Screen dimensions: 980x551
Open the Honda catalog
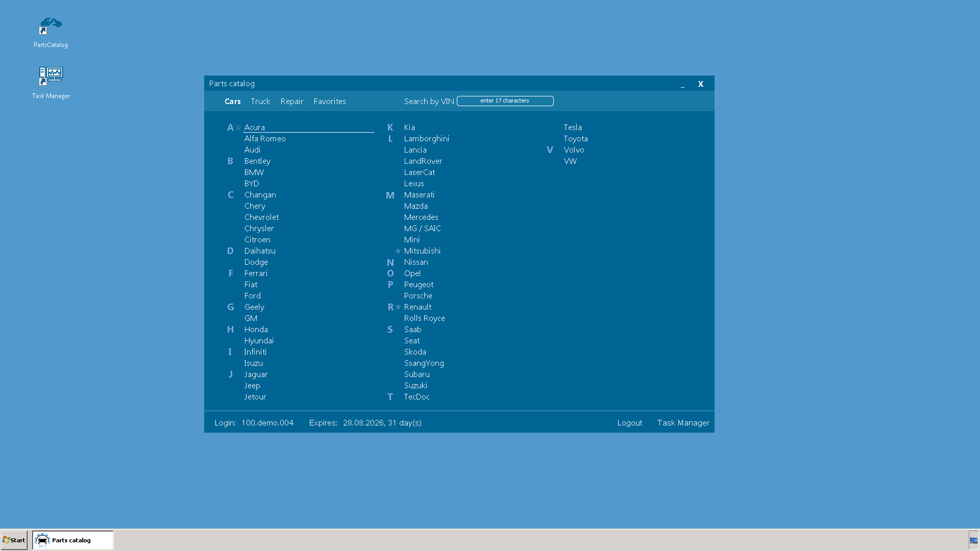click(x=256, y=330)
